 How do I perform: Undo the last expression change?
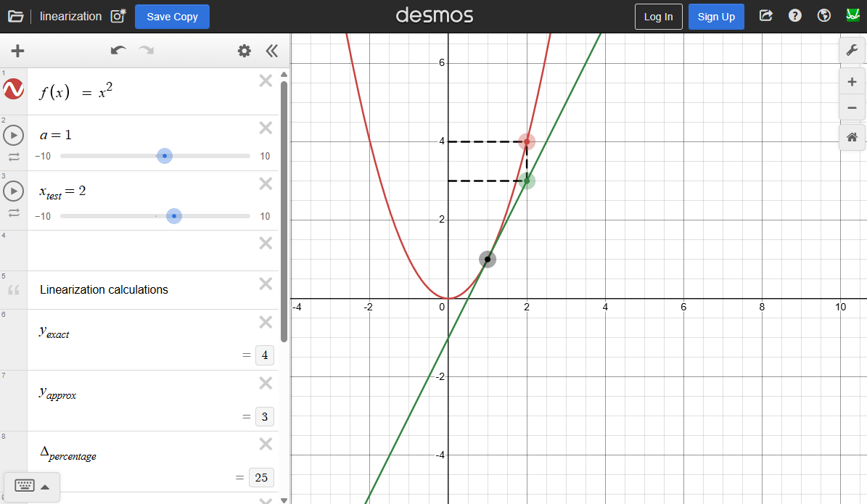118,51
